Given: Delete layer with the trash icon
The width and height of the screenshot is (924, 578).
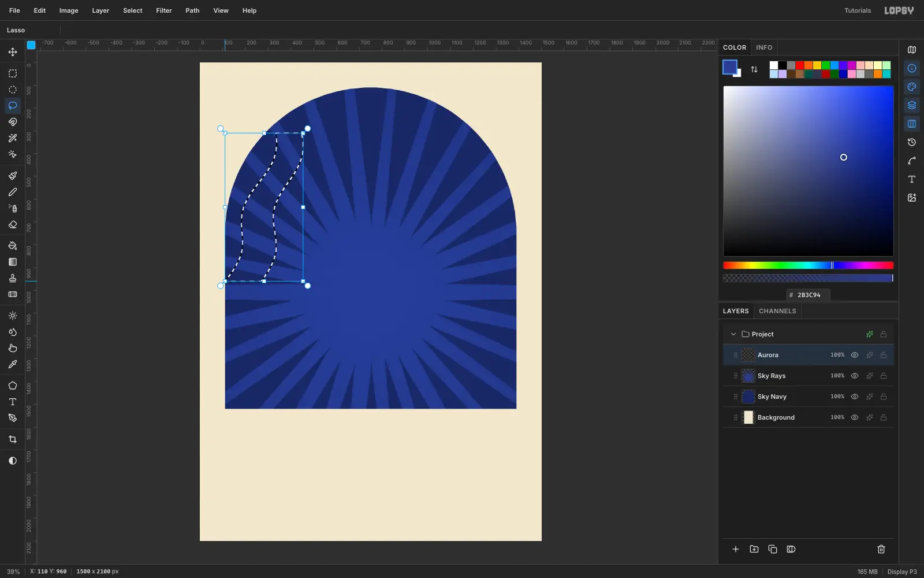Looking at the screenshot, I should coord(881,549).
